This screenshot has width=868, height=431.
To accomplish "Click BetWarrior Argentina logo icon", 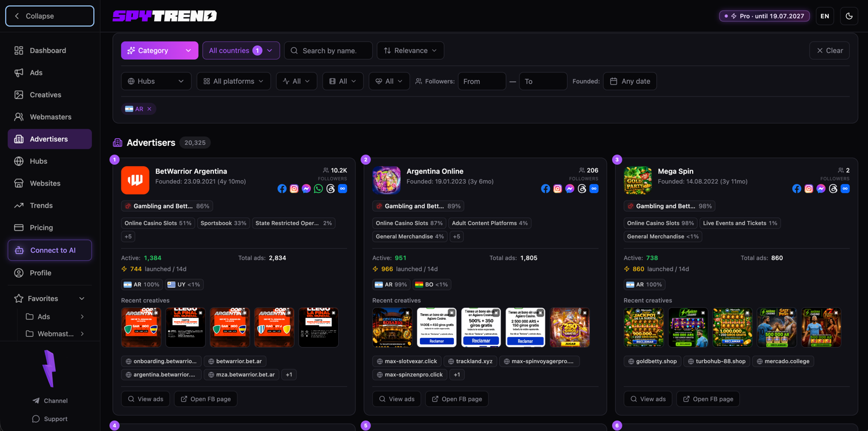I will (x=135, y=180).
